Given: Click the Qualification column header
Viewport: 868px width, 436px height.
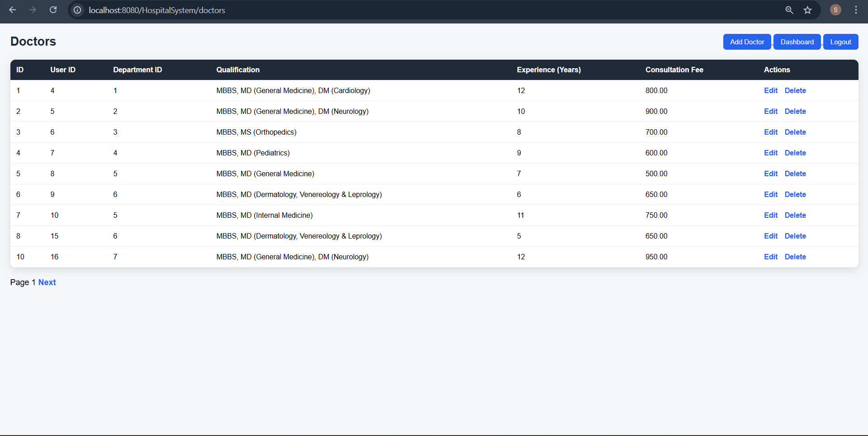Looking at the screenshot, I should 237,70.
